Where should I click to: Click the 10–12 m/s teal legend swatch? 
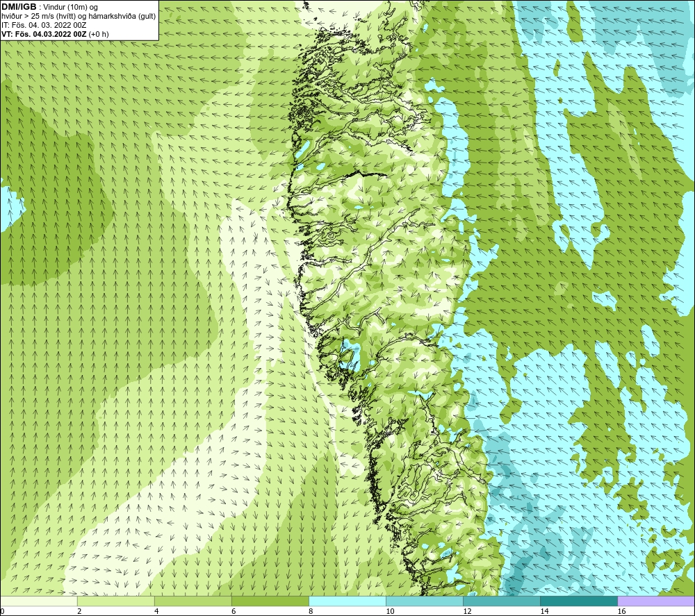pyautogui.click(x=424, y=601)
